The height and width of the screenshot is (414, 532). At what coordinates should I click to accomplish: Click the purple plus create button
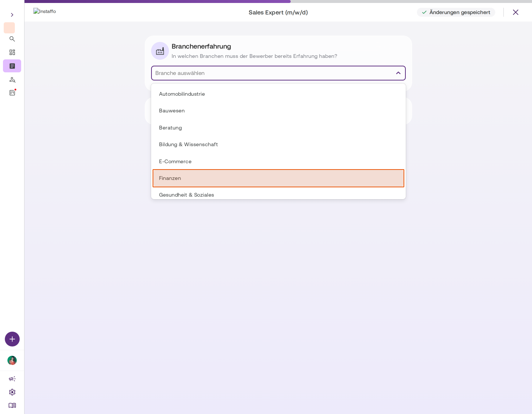(12, 339)
